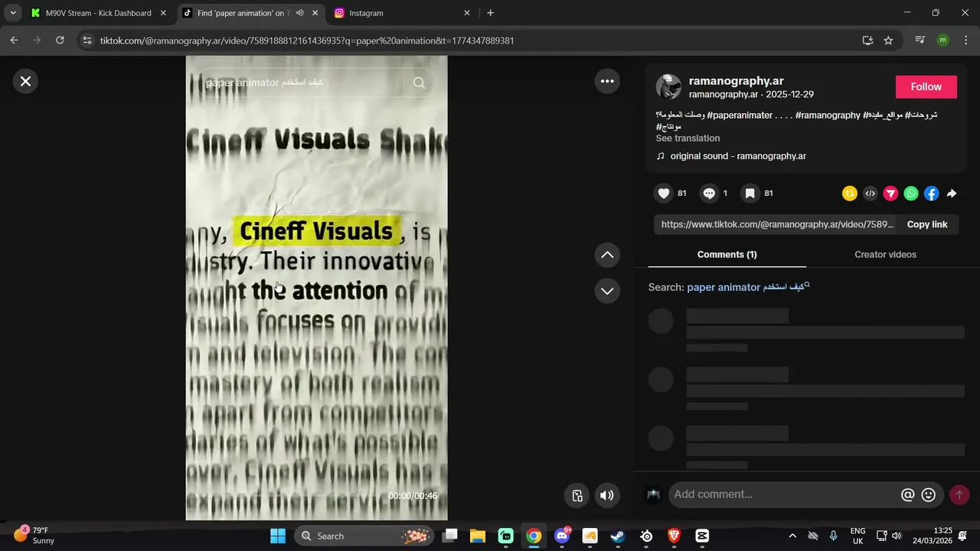
Task: Open Windows Start menu
Action: coord(278,536)
